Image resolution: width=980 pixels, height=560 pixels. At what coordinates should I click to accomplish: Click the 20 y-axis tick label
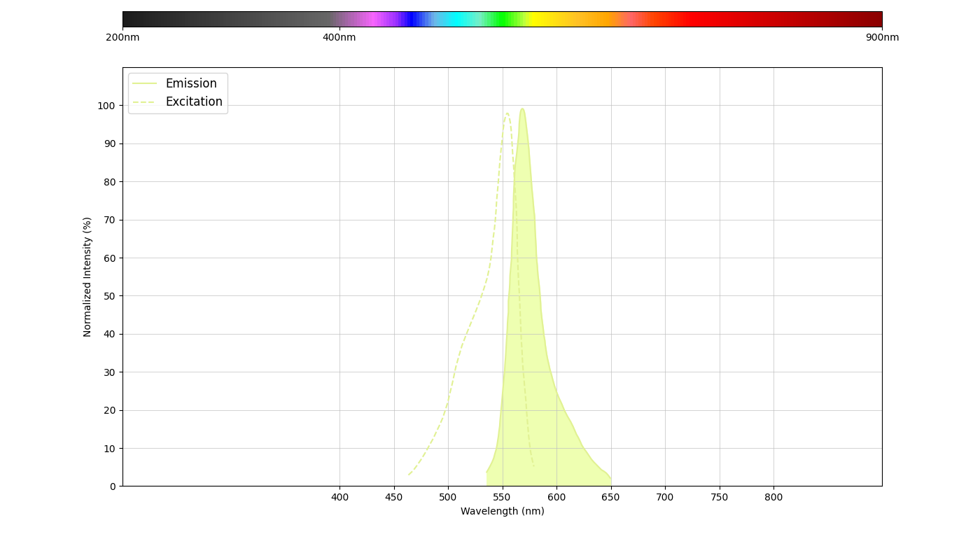pyautogui.click(x=110, y=410)
